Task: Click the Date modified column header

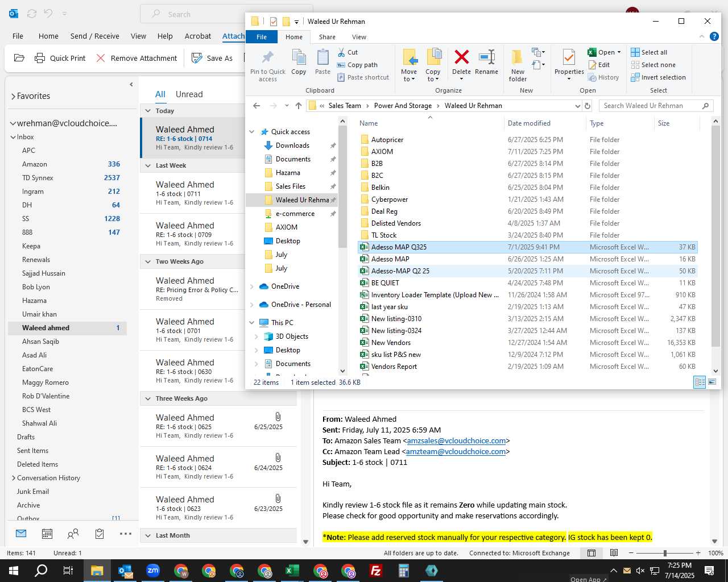Action: tap(529, 123)
